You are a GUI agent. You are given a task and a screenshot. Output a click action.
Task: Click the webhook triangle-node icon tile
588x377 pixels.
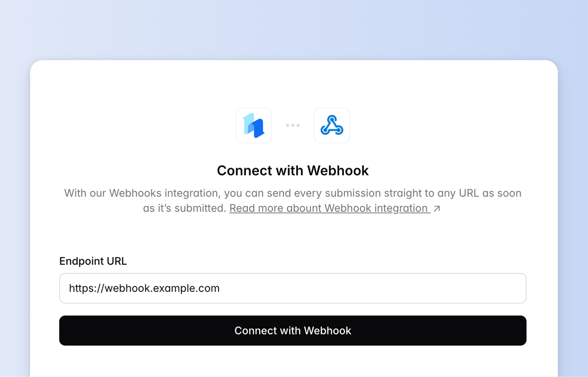(332, 125)
